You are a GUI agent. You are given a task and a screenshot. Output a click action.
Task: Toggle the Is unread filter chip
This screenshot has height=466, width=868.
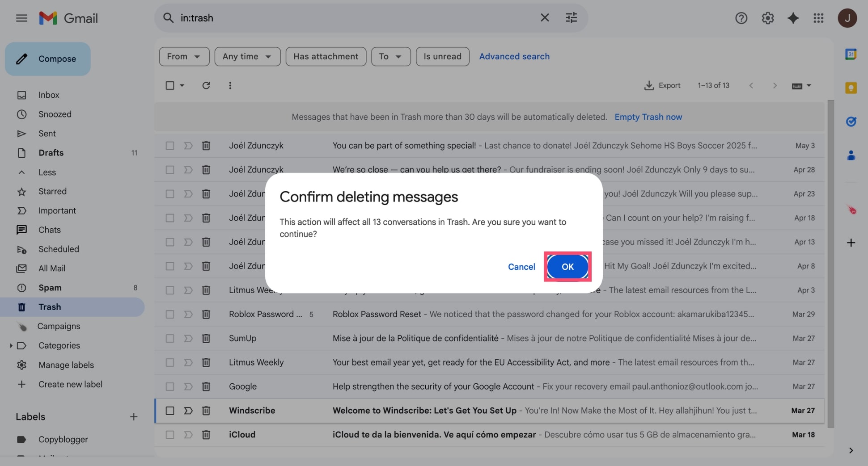pos(442,56)
